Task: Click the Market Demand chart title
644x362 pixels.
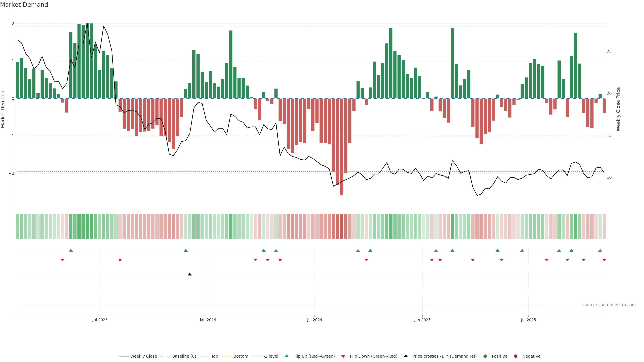Action: [24, 5]
